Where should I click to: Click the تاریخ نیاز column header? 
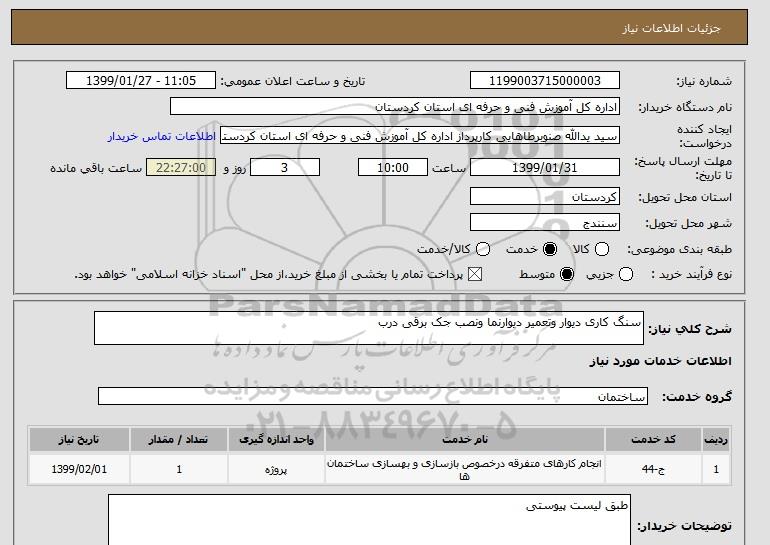(79, 439)
